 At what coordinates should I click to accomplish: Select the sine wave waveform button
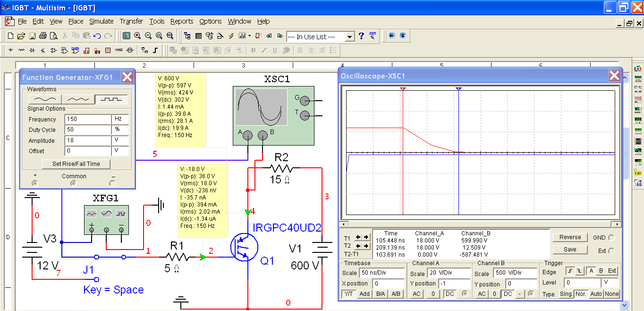[45, 99]
